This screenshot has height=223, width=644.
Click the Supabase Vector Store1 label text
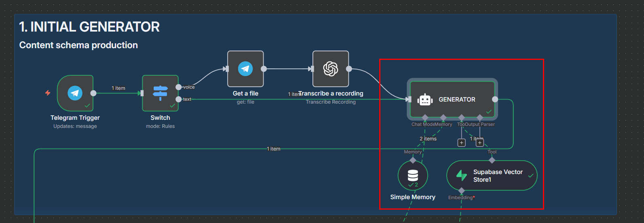pyautogui.click(x=498, y=176)
